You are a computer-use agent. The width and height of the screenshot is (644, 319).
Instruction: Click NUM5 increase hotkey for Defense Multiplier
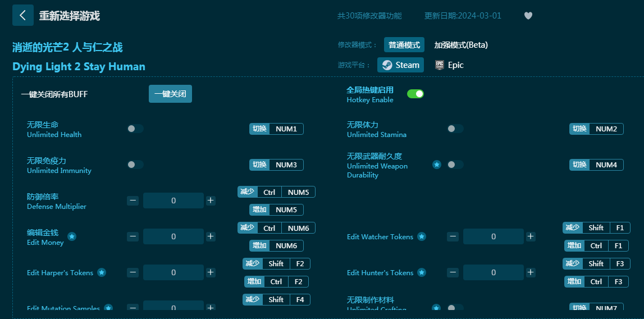click(276, 209)
